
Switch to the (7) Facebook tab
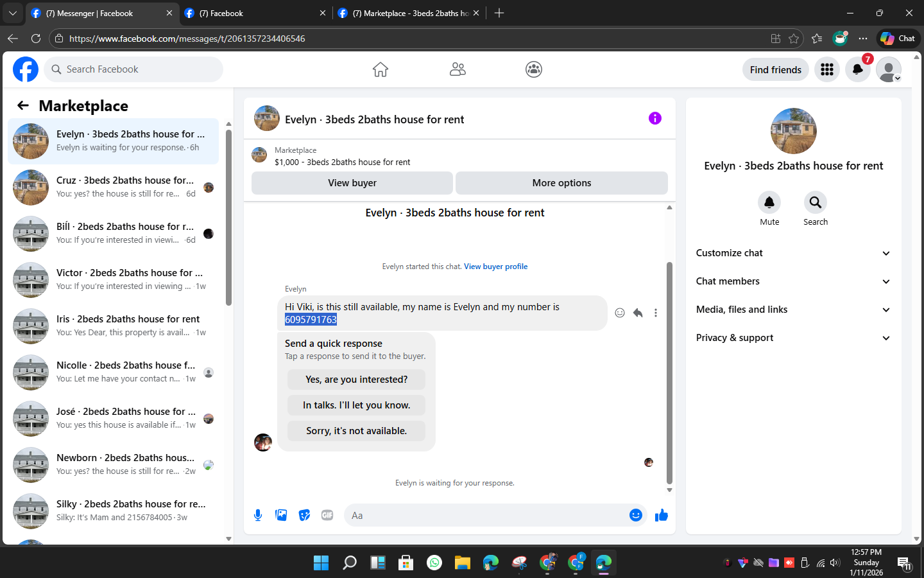click(x=255, y=13)
